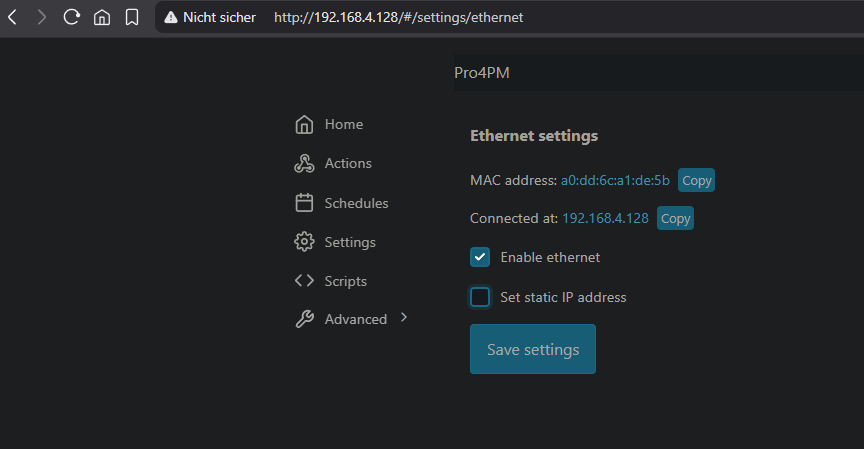Check the Set static IP address box
Image resolution: width=864 pixels, height=449 pixels.
pyautogui.click(x=480, y=297)
